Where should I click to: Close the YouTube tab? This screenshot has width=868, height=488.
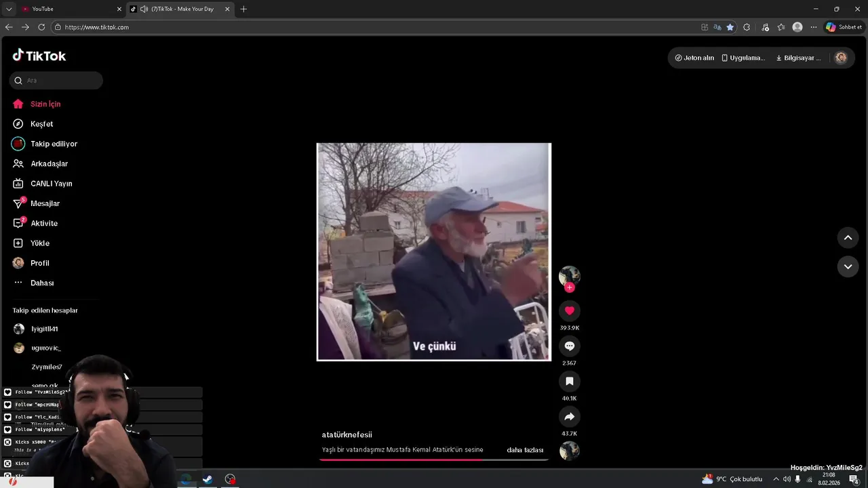click(119, 9)
